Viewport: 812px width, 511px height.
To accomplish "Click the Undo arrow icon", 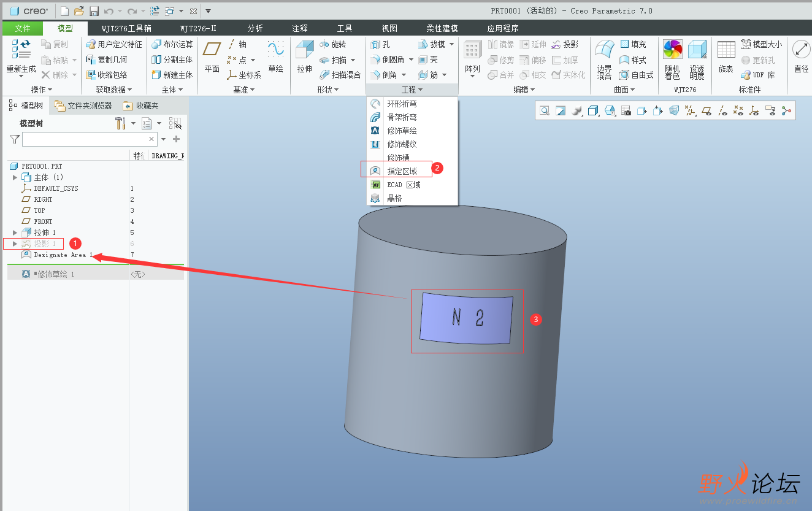I will point(109,11).
